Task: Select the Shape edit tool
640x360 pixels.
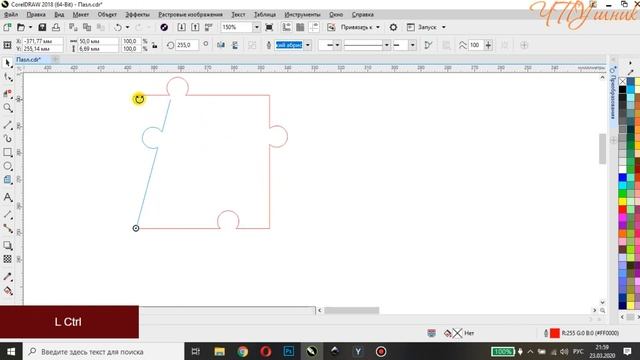Action: click(7, 77)
